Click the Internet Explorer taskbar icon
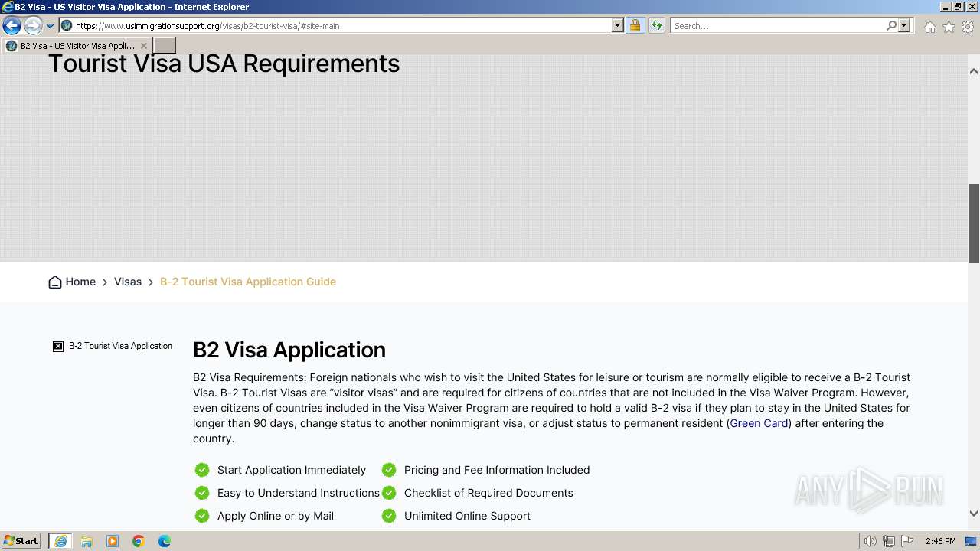Screen dimensions: 980x551 click(x=60, y=541)
